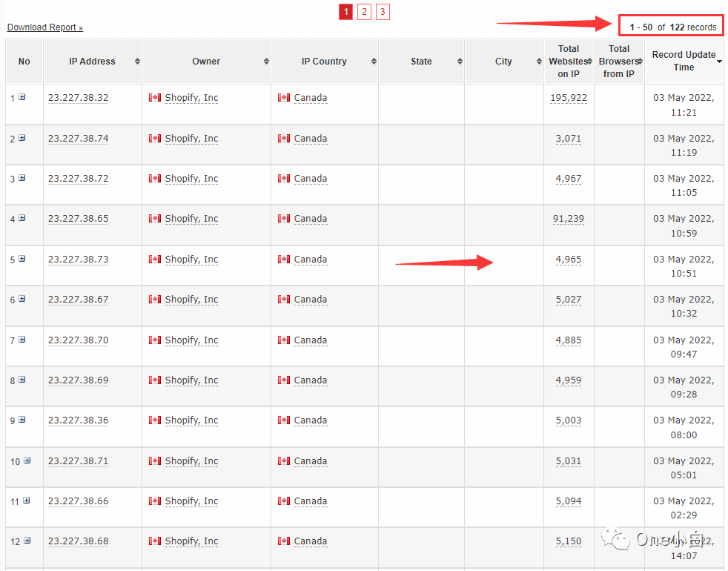This screenshot has height=571, width=728.
Task: Open IP address 23.227.38.73
Action: [x=78, y=260]
